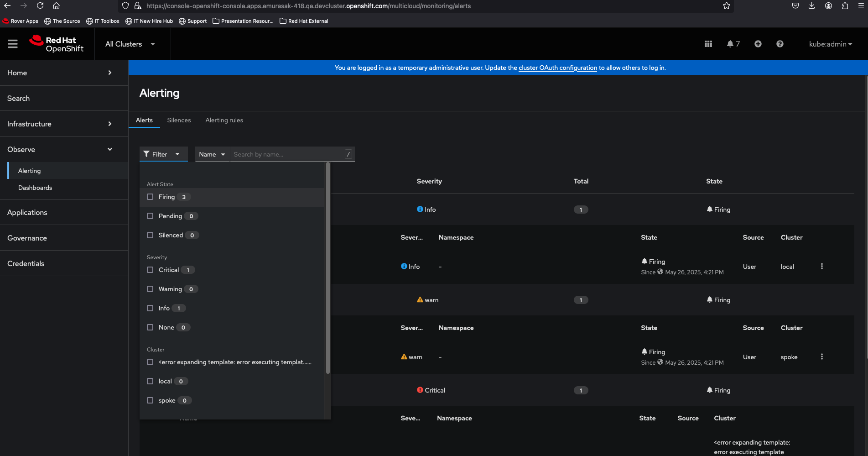868x456 pixels.
Task: Open the browser application menu icon
Action: (861, 6)
